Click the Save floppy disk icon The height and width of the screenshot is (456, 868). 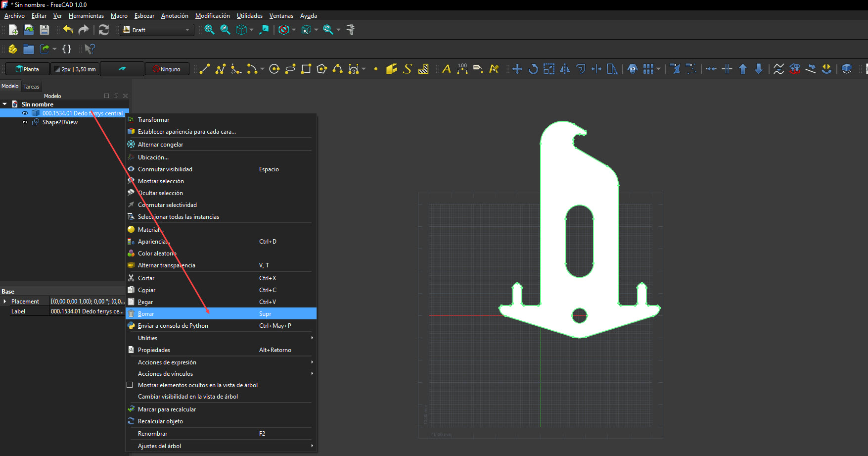(45, 30)
